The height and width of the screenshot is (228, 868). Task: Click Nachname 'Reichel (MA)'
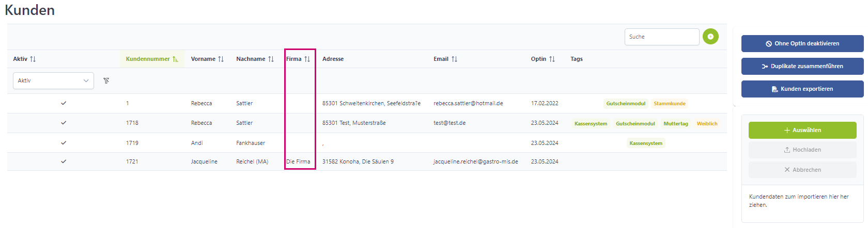pyautogui.click(x=252, y=161)
